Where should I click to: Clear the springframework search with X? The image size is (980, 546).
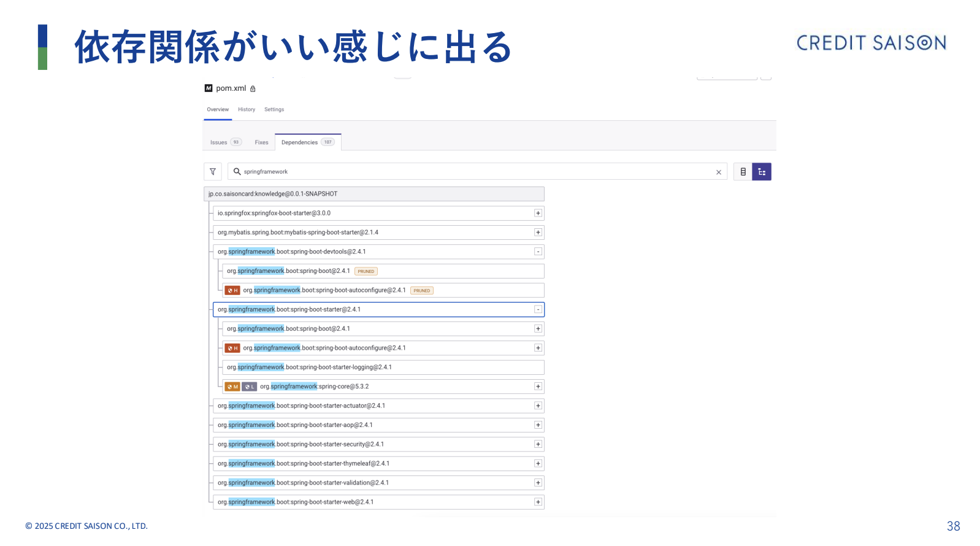click(719, 172)
